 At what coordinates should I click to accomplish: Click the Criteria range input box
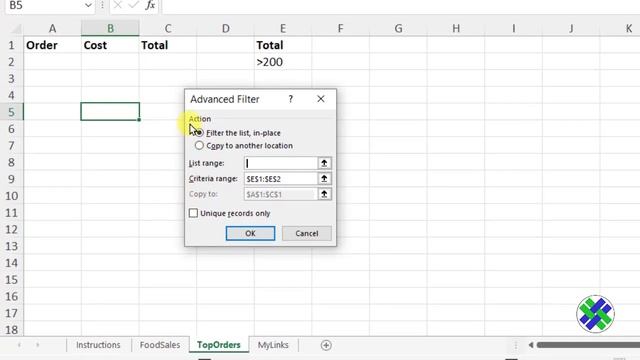281,179
